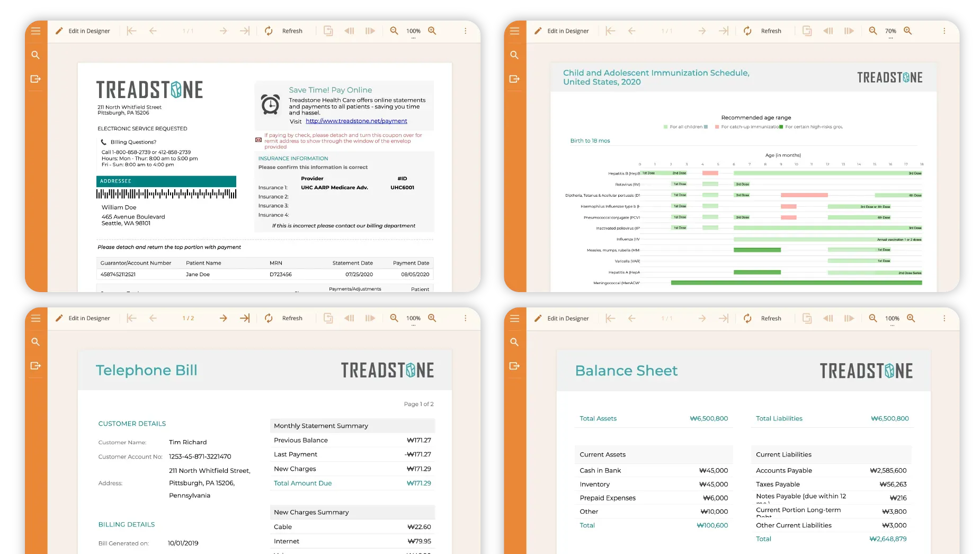This screenshot has width=980, height=554.
Task: Click 'Previous Balance' row in Telephone Bill
Action: pyautogui.click(x=352, y=440)
